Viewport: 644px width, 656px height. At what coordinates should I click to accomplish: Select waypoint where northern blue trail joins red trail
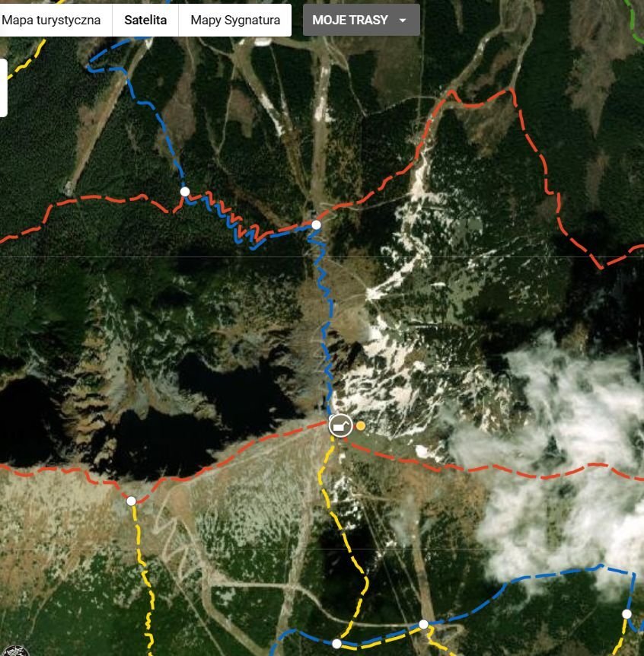[185, 192]
